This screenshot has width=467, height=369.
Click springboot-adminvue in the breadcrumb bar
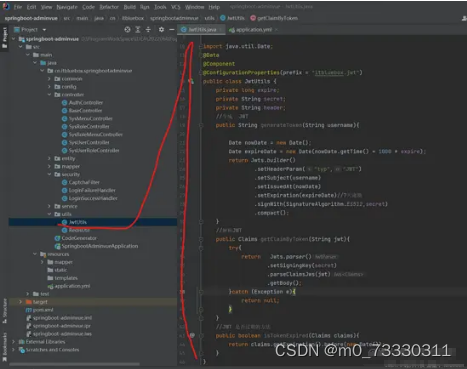(31, 18)
